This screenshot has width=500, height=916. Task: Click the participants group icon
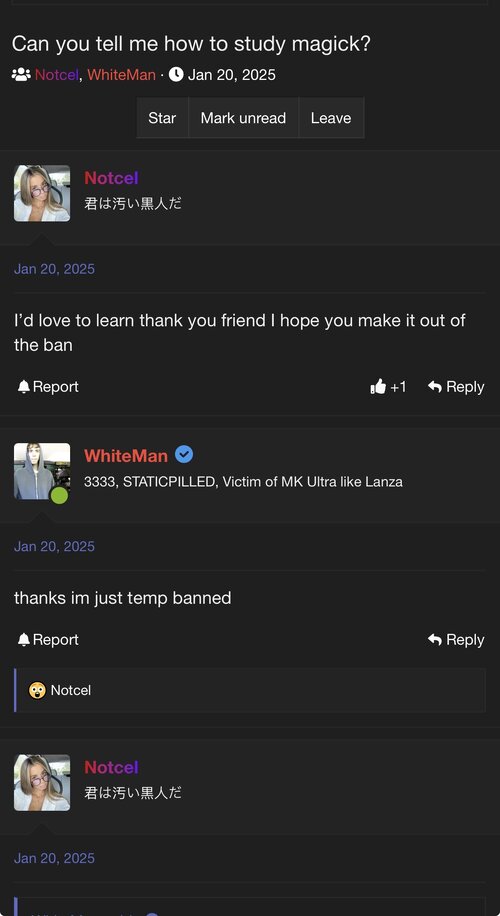[21, 75]
